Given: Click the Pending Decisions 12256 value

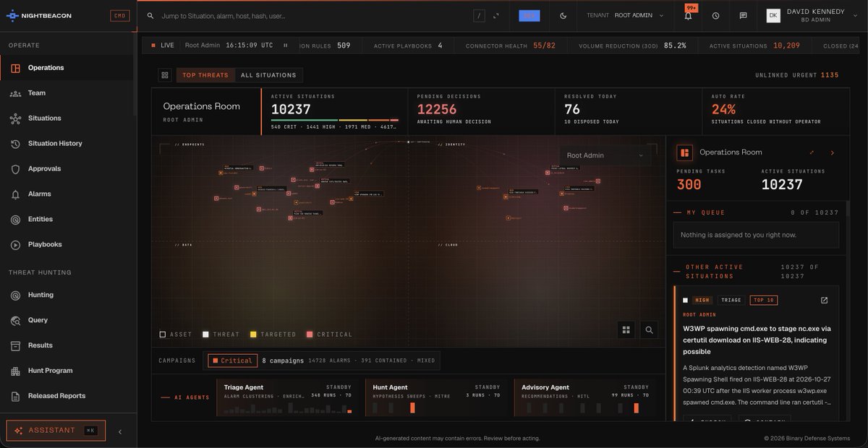Looking at the screenshot, I should pos(437,110).
